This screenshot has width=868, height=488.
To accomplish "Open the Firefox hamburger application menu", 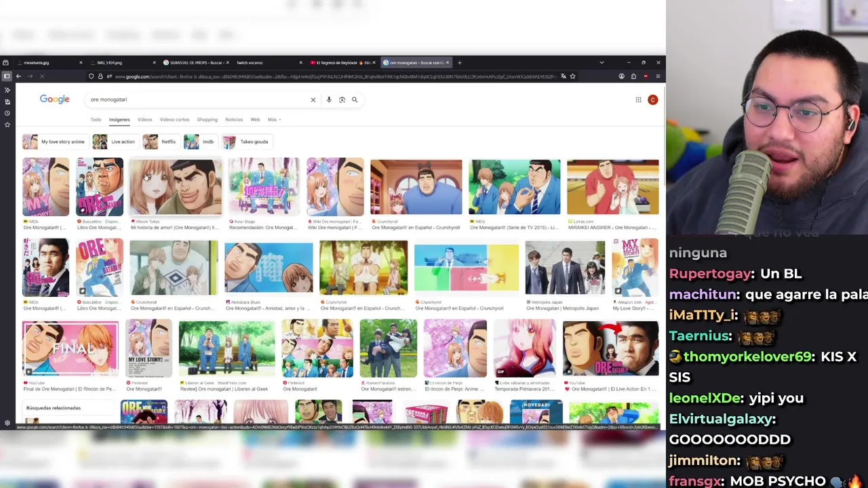I will pos(658,76).
